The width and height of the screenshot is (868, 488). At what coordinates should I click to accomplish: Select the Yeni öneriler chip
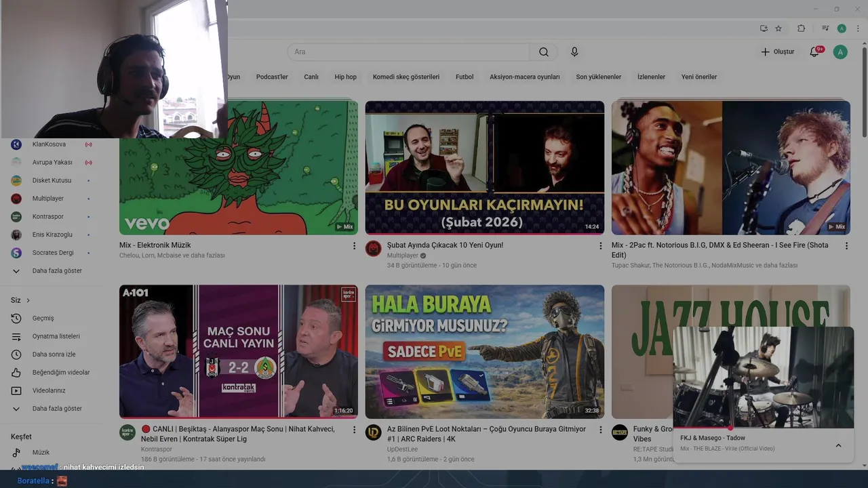click(699, 77)
